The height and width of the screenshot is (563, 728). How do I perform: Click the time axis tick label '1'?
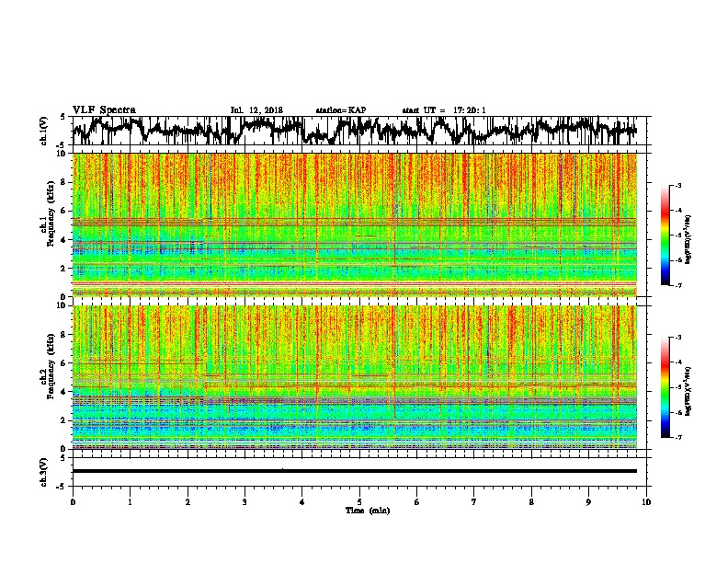tap(130, 502)
